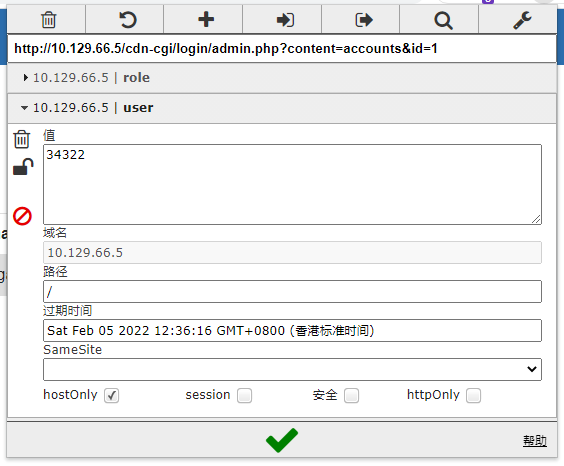Screen dimensions: 564x466
Task: Click into the cookie value field 34322
Action: [292, 184]
